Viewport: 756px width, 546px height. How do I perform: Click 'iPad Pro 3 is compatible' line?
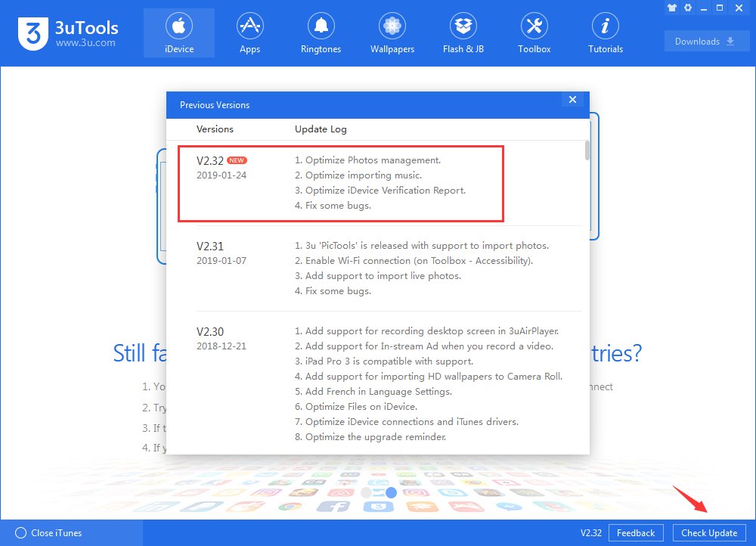point(384,361)
